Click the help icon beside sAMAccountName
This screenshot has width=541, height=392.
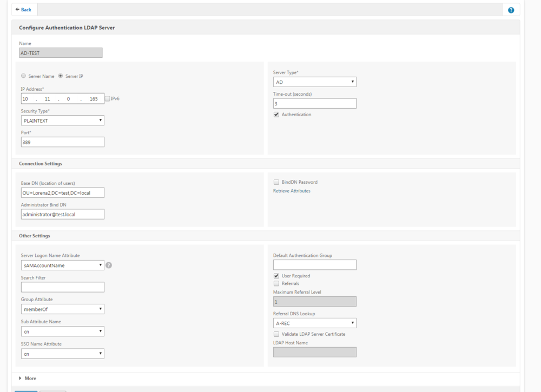click(x=108, y=265)
